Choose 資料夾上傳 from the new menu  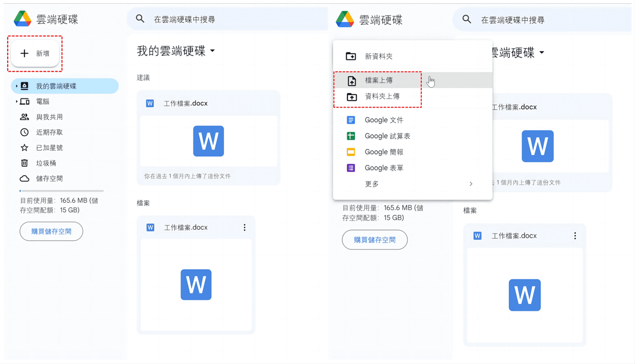(x=413, y=97)
